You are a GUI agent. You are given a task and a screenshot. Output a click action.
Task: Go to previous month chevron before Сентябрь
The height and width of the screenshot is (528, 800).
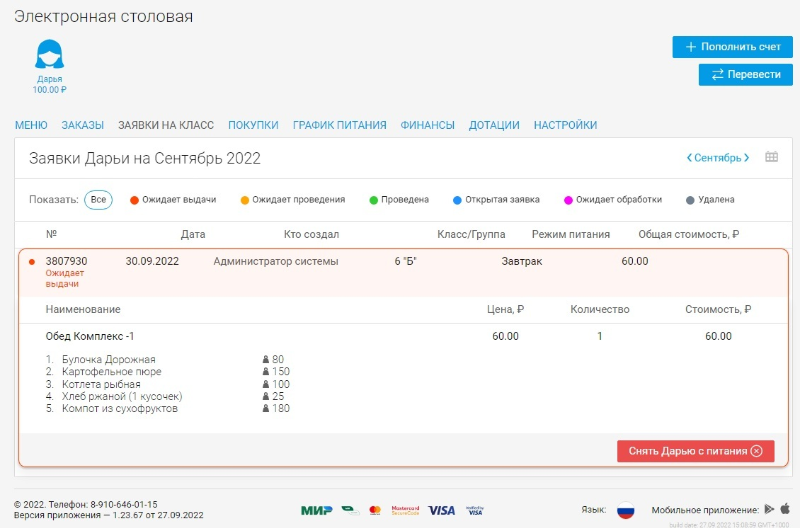click(689, 158)
